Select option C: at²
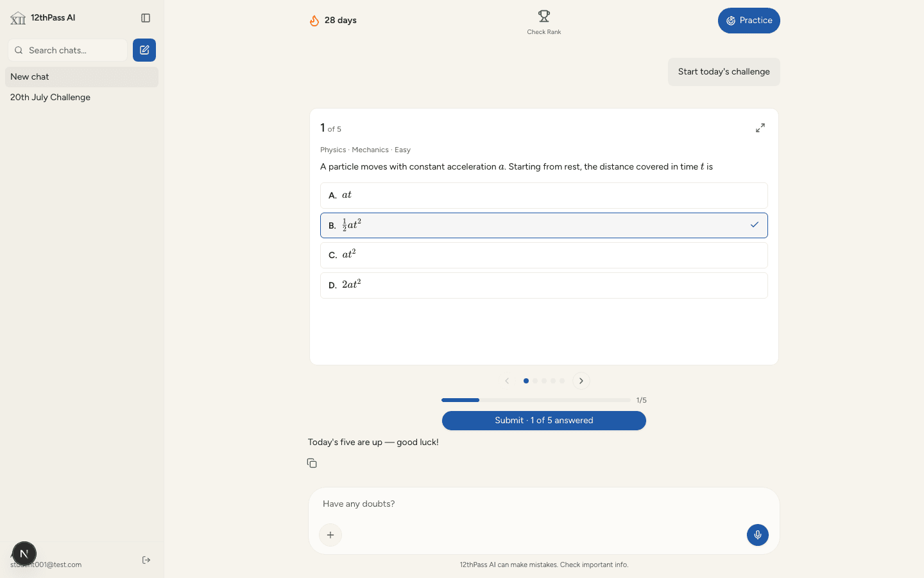The height and width of the screenshot is (578, 924). [544, 255]
